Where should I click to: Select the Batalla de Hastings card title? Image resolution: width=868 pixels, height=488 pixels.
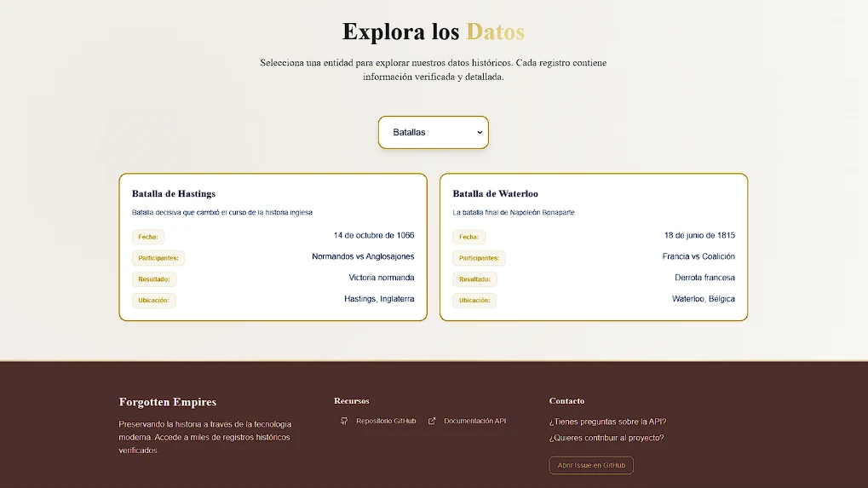point(174,194)
